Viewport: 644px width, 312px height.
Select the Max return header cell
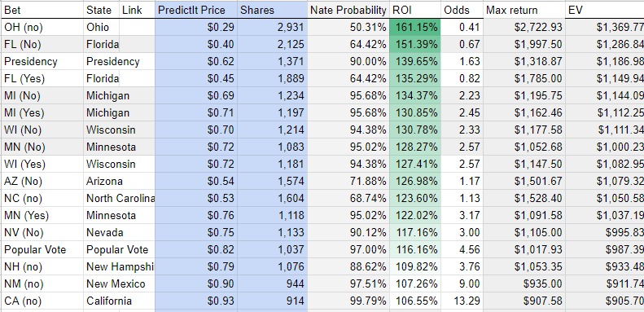524,10
